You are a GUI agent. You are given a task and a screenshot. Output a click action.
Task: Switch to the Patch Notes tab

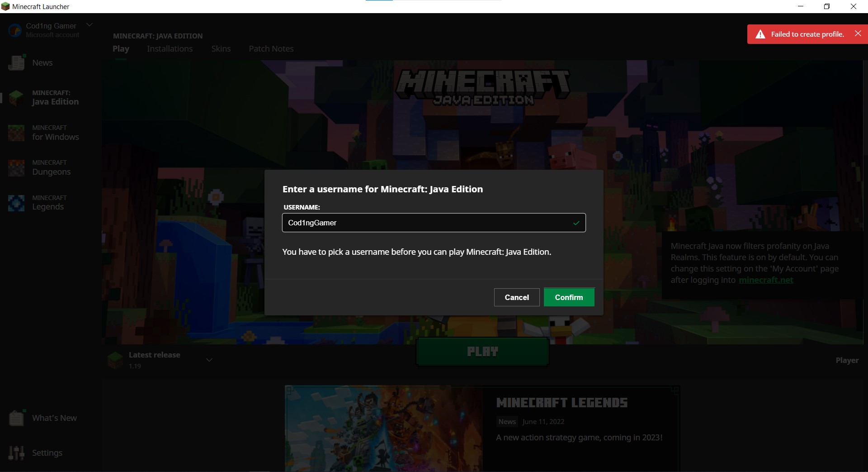[x=271, y=48]
